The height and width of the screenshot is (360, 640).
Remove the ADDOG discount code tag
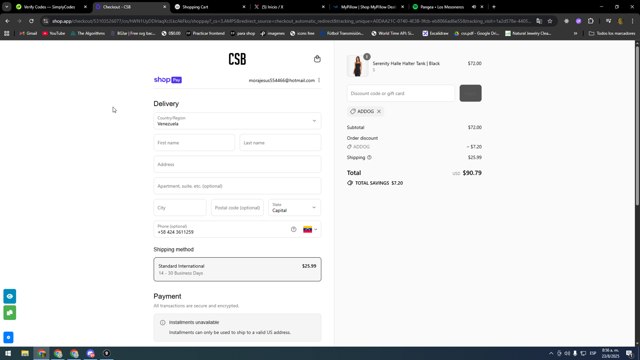379,111
